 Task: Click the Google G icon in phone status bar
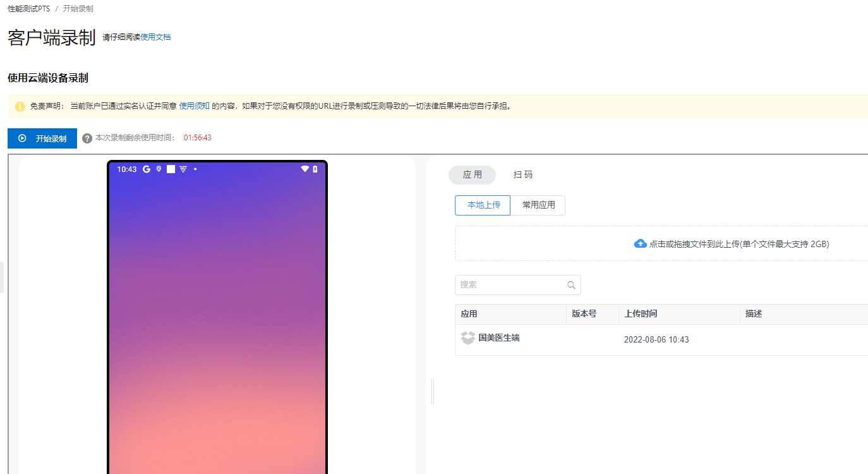click(146, 169)
